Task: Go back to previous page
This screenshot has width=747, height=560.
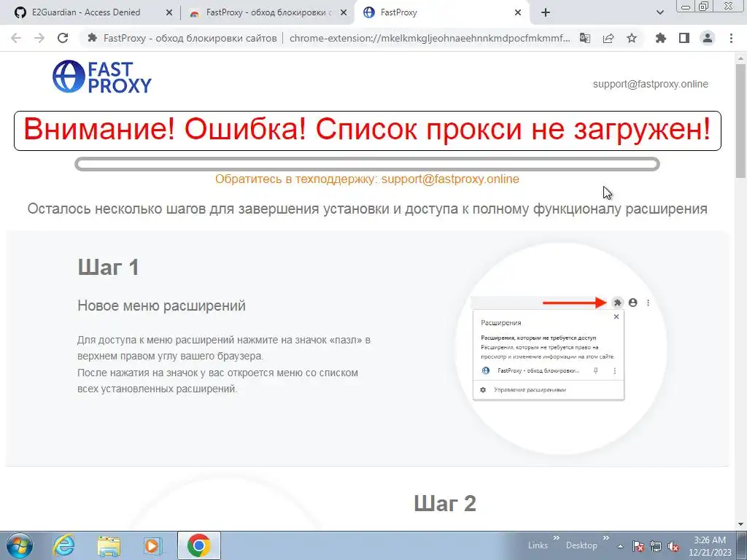Action: 16,38
